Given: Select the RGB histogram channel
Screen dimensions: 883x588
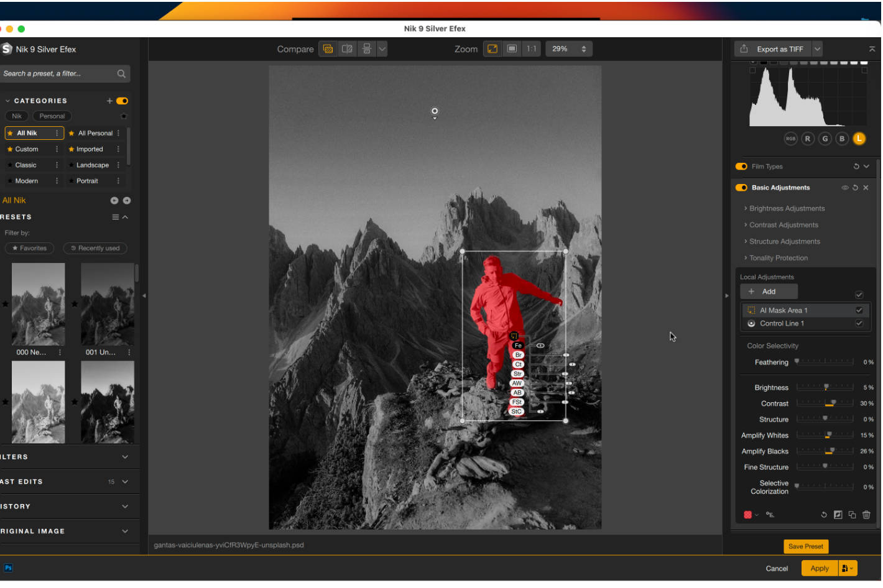Looking at the screenshot, I should 792,139.
